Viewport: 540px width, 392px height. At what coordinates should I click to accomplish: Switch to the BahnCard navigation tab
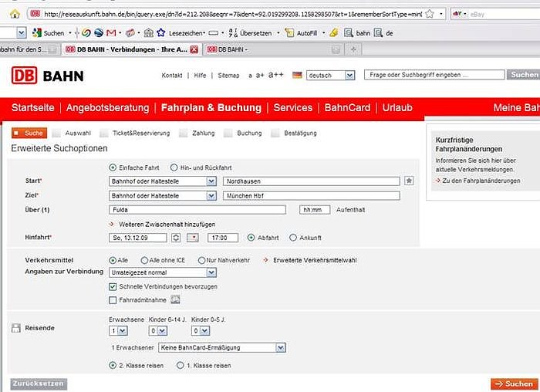tap(347, 108)
